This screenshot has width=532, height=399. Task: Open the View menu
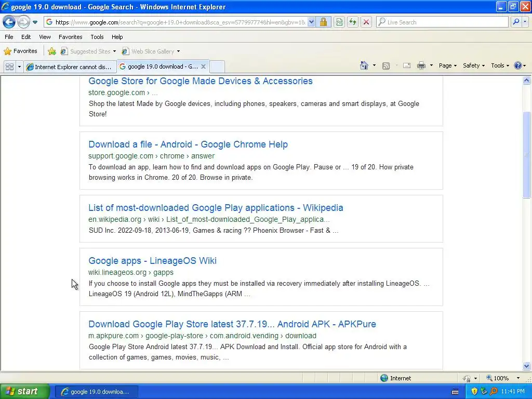[x=45, y=37]
